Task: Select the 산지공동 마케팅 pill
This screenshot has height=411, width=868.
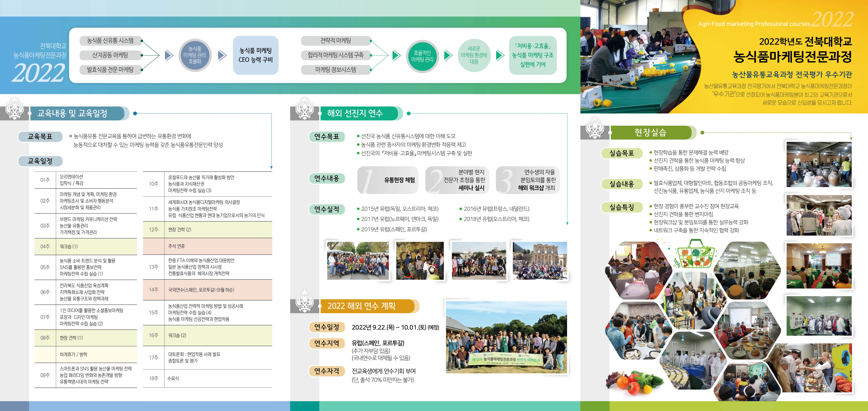Action: (110, 55)
